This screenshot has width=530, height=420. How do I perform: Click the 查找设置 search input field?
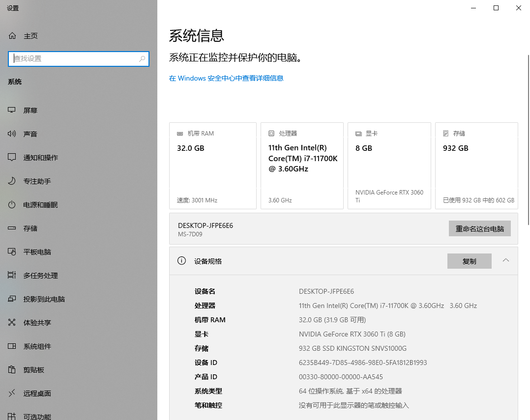point(74,58)
